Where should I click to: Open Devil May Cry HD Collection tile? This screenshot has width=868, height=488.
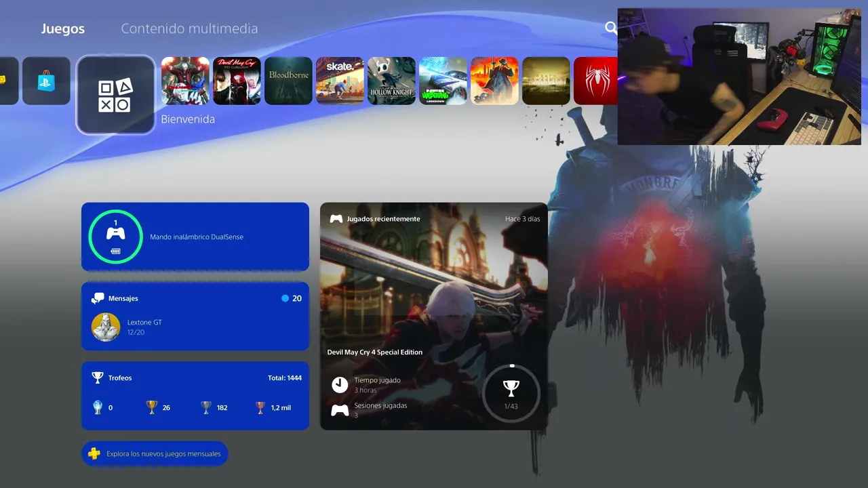237,81
